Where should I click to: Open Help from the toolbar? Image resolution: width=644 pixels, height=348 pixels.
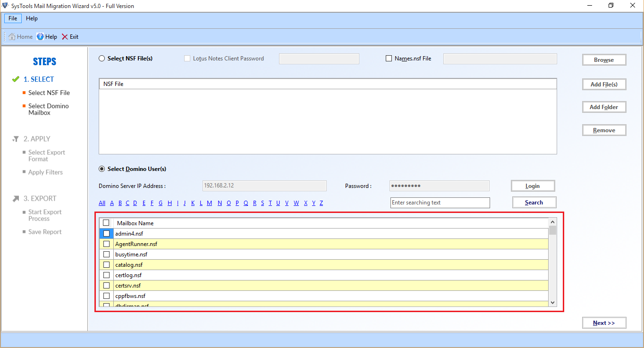point(47,37)
